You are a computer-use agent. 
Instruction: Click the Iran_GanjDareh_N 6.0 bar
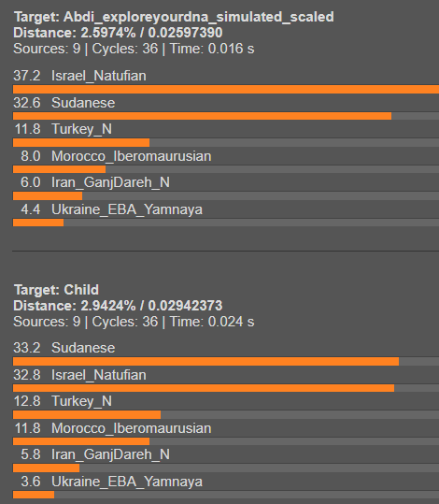(x=226, y=195)
